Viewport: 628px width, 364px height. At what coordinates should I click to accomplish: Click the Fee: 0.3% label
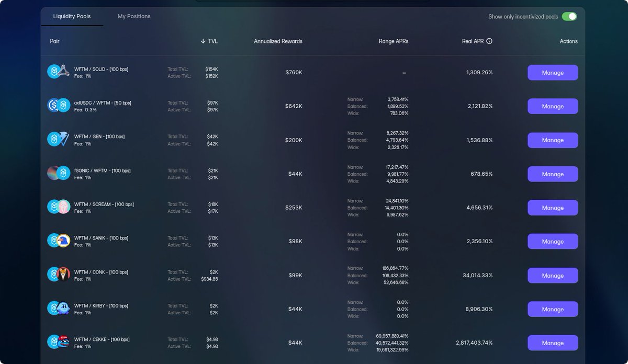(x=85, y=110)
